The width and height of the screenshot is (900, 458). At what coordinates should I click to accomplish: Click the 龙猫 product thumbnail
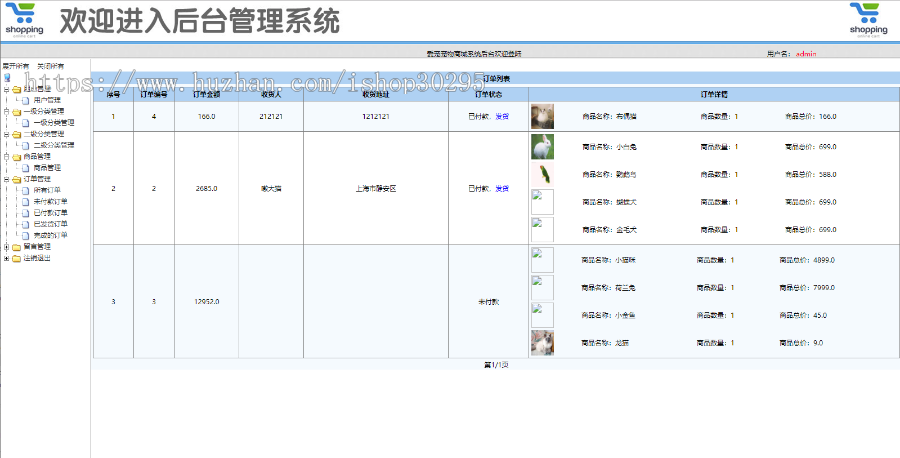click(542, 343)
